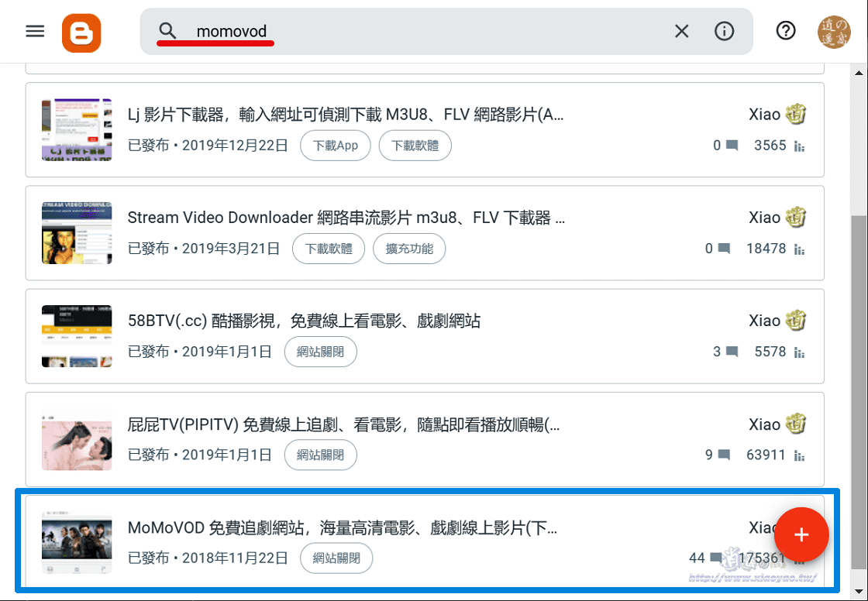This screenshot has width=868, height=601.
Task: Click the 網站關閉 label on MoMoVOD post
Action: [x=336, y=558]
